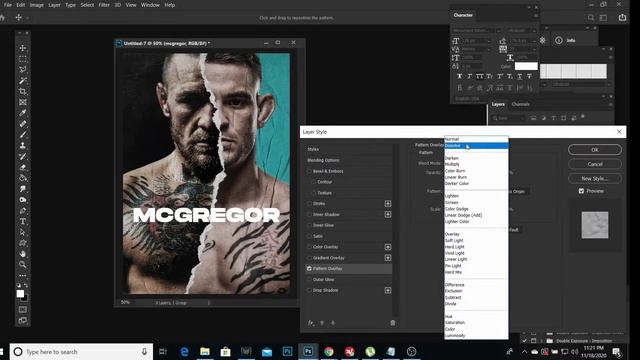Enable the Drop Shadow checkbox
Viewport: 640px width, 360px height.
(x=309, y=290)
